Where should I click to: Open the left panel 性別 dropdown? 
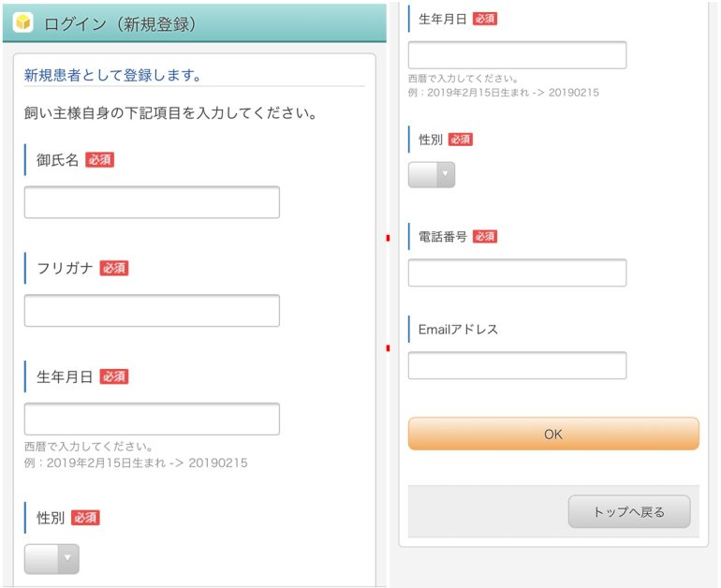[51, 559]
